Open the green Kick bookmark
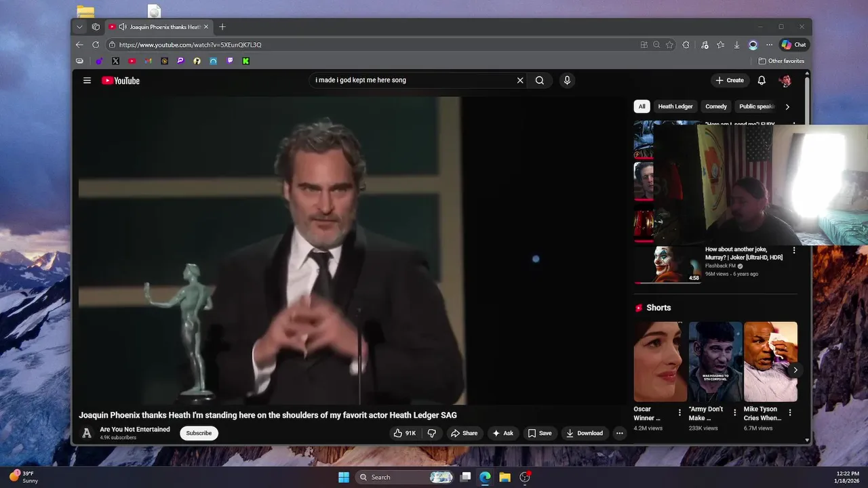 tap(245, 61)
